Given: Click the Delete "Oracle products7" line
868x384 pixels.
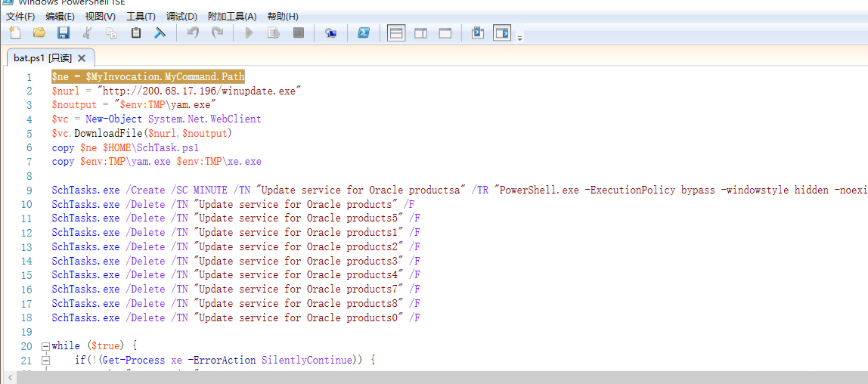Looking at the screenshot, I should click(x=236, y=290).
